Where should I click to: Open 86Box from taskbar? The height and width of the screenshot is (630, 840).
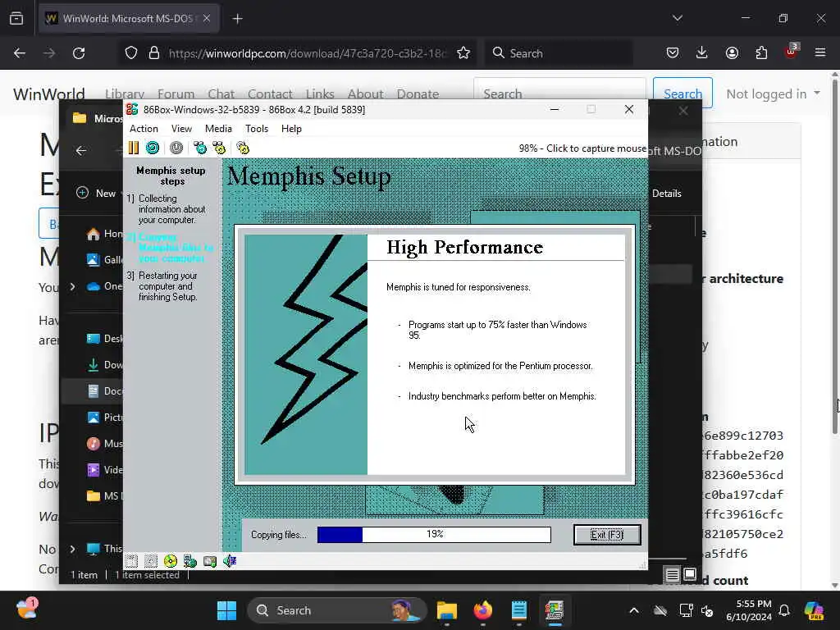555,610
